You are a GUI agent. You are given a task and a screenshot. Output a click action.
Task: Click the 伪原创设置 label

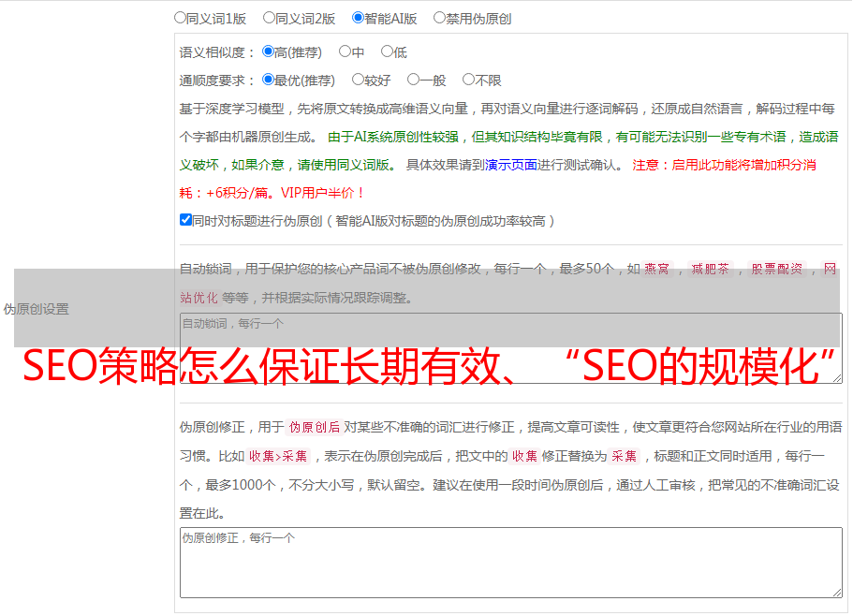(x=37, y=309)
